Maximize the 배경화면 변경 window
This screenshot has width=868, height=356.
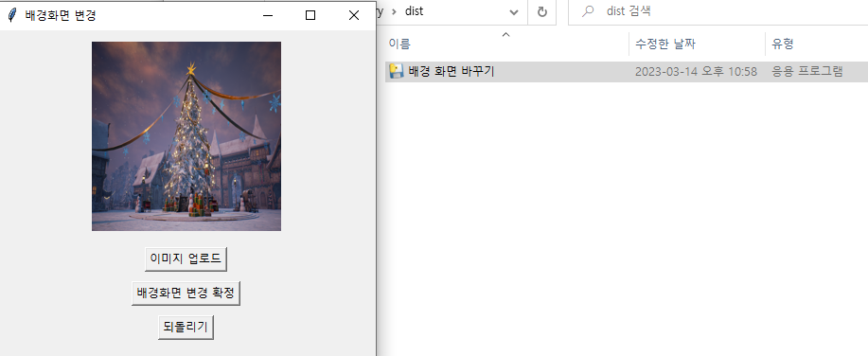(x=310, y=15)
